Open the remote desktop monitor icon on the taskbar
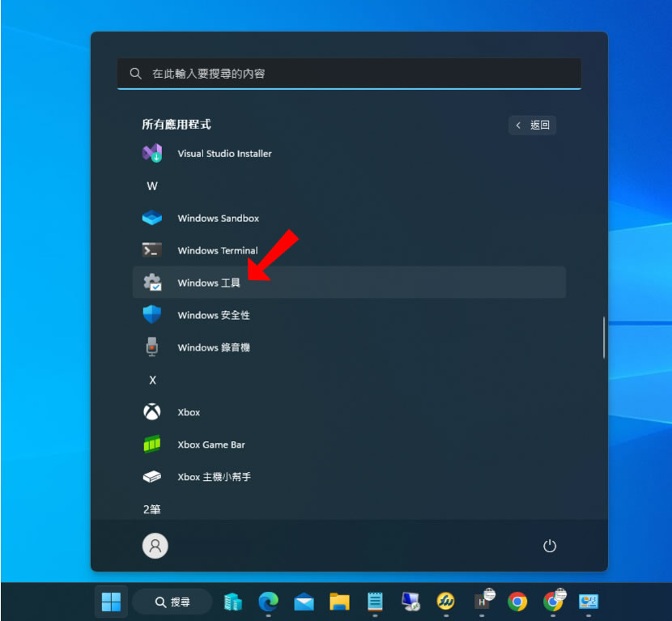672x621 pixels. [x=410, y=602]
